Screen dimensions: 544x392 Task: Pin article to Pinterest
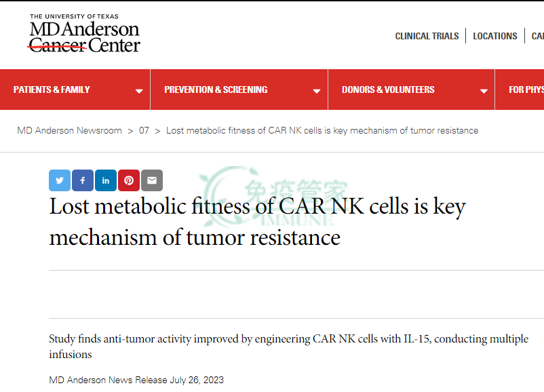tap(129, 180)
